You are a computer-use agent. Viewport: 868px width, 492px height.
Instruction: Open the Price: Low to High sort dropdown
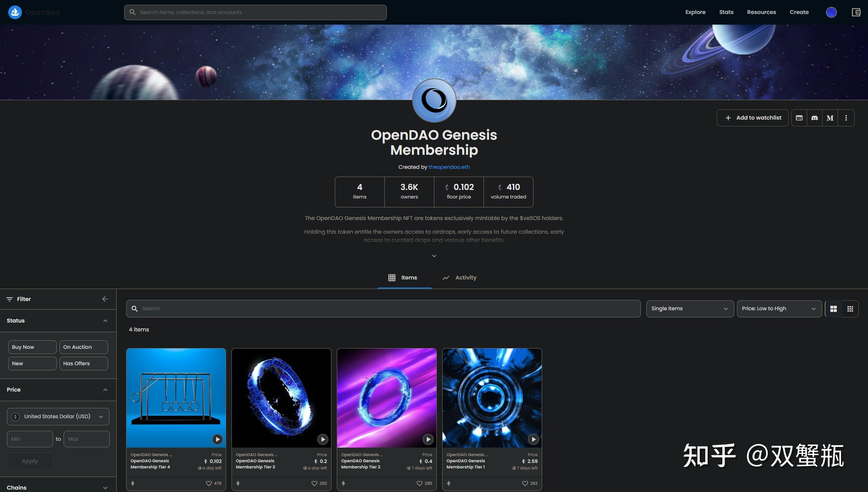tap(779, 309)
